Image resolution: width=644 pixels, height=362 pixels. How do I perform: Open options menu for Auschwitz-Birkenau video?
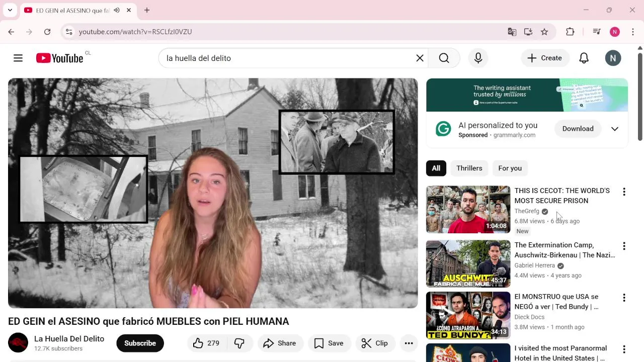pyautogui.click(x=624, y=246)
